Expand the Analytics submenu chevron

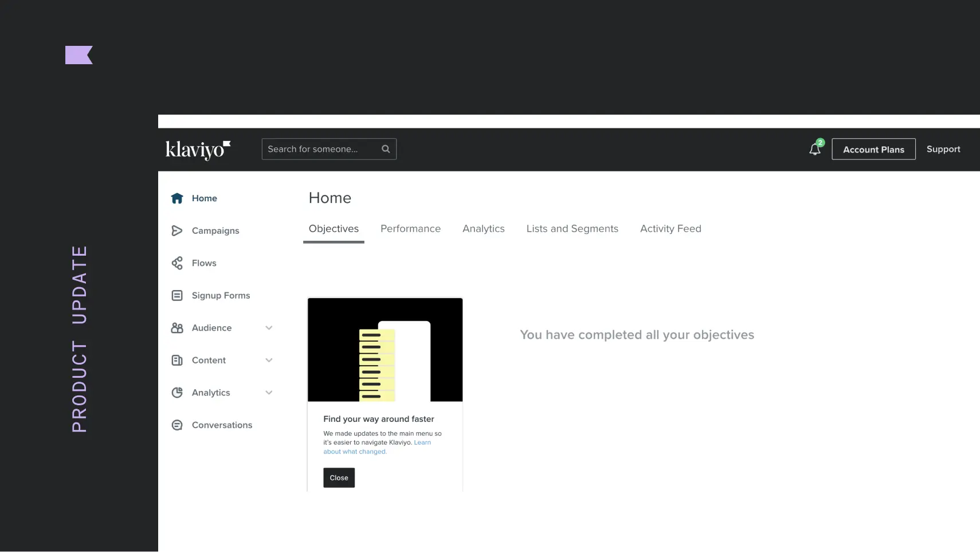269,393
